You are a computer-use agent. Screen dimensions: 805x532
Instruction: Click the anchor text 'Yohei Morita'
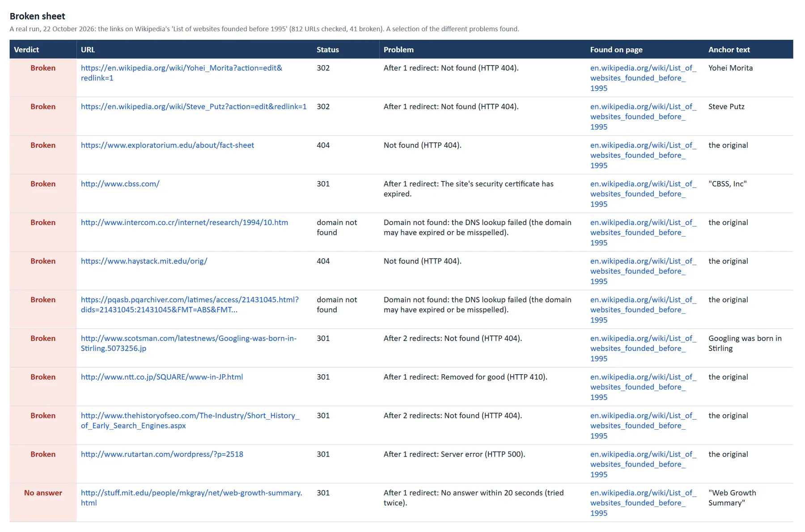[730, 68]
